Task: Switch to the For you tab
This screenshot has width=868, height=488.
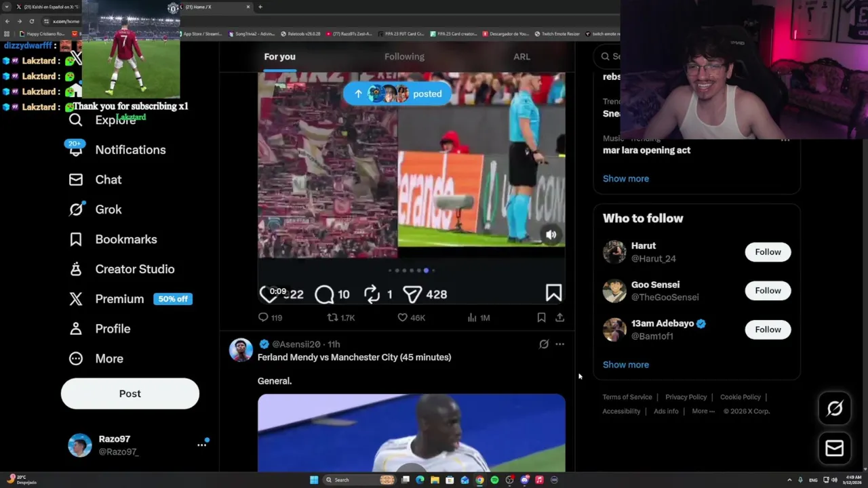Action: pos(279,57)
